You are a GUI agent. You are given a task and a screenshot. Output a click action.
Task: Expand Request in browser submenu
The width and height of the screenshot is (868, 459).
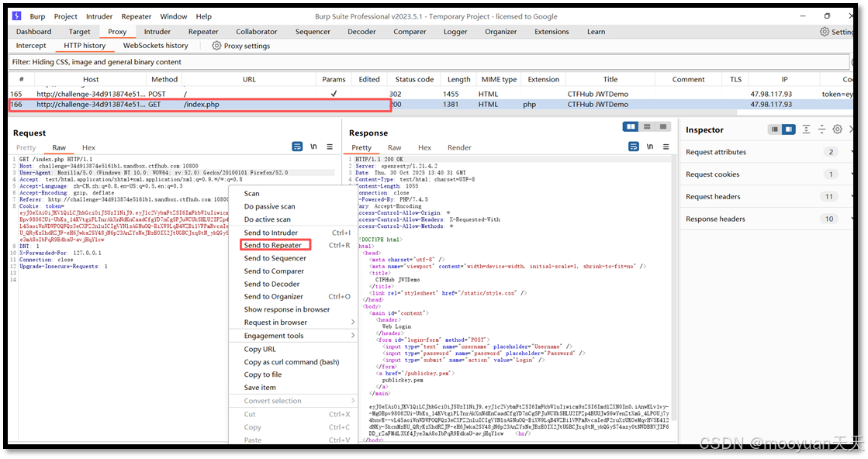[293, 323]
